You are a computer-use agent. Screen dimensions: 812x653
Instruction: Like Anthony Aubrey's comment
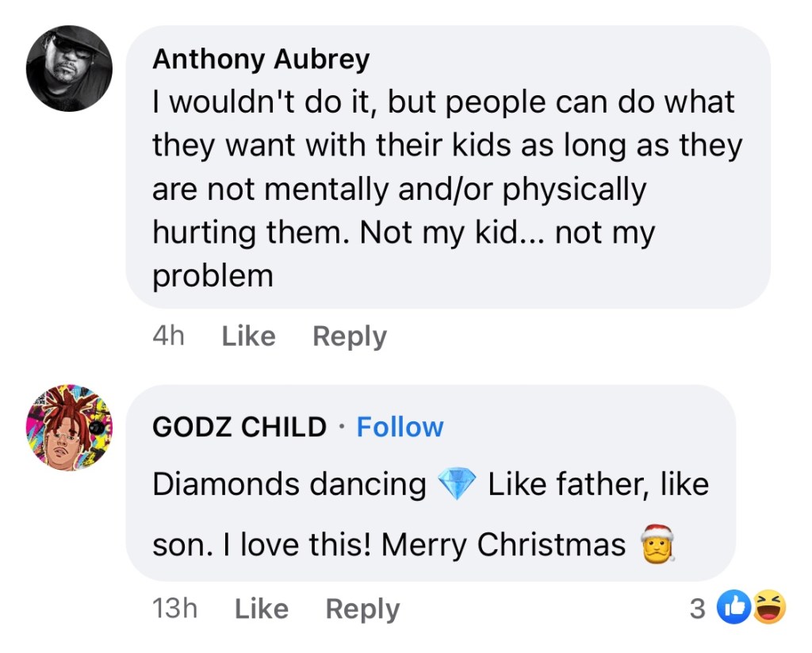point(248,336)
